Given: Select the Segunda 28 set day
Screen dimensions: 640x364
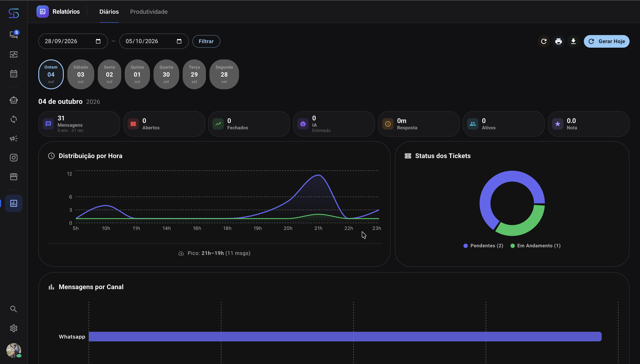Looking at the screenshot, I should (x=224, y=74).
